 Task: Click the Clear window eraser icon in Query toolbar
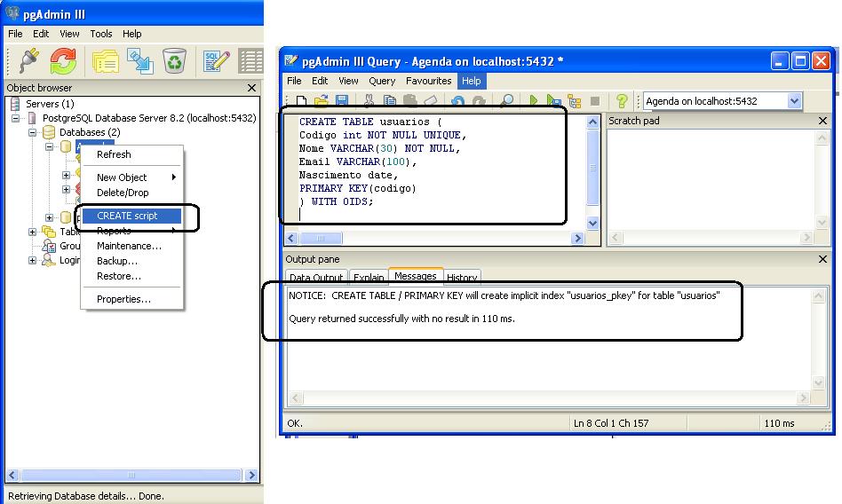[x=430, y=101]
